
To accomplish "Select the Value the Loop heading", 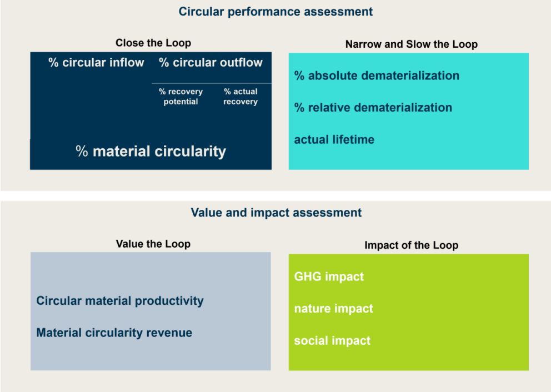I will click(153, 244).
